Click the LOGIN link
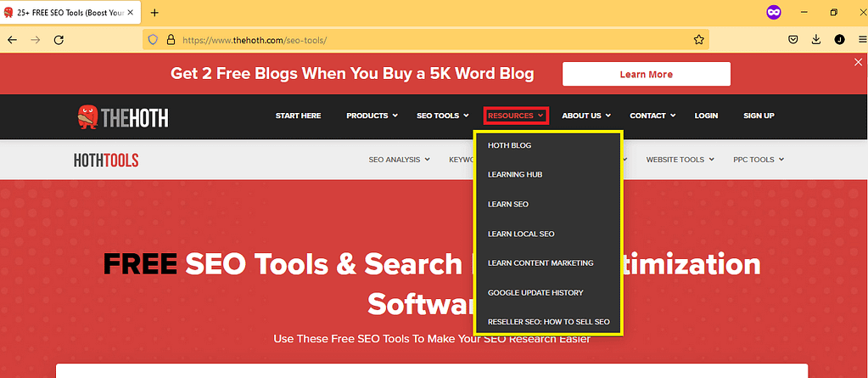Image resolution: width=868 pixels, height=378 pixels. 706,116
